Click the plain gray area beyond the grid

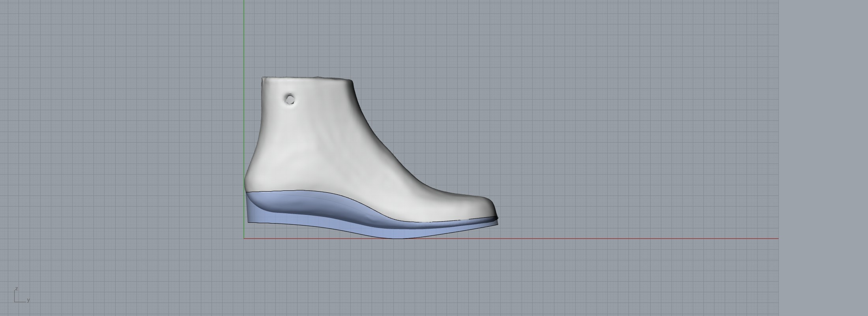[x=825, y=158]
